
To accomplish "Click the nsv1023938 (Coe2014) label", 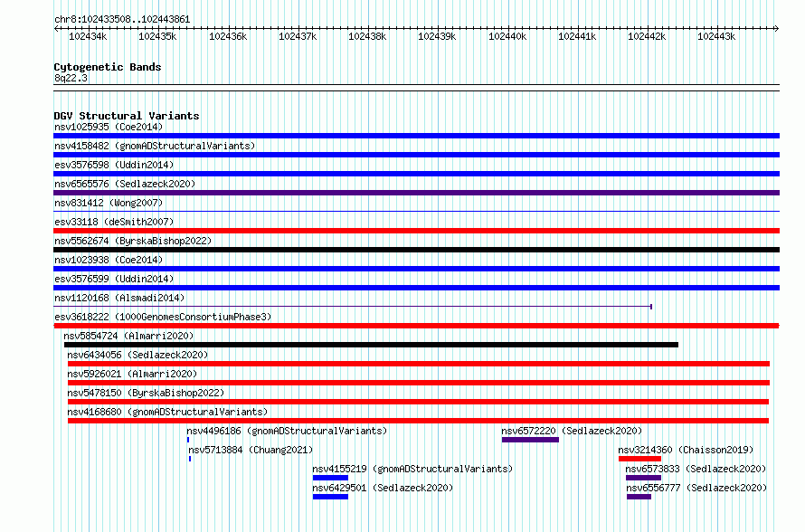I will click(109, 260).
